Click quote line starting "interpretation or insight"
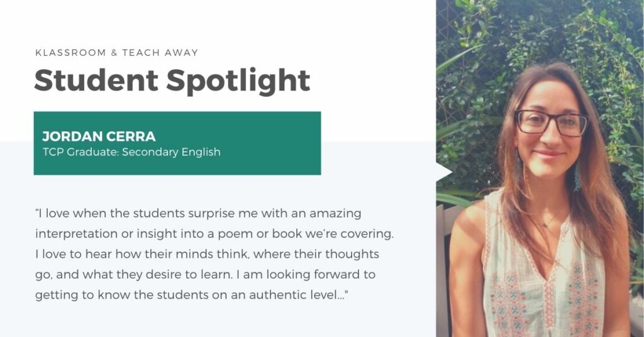Image resolution: width=644 pixels, height=337 pixels. tap(214, 233)
